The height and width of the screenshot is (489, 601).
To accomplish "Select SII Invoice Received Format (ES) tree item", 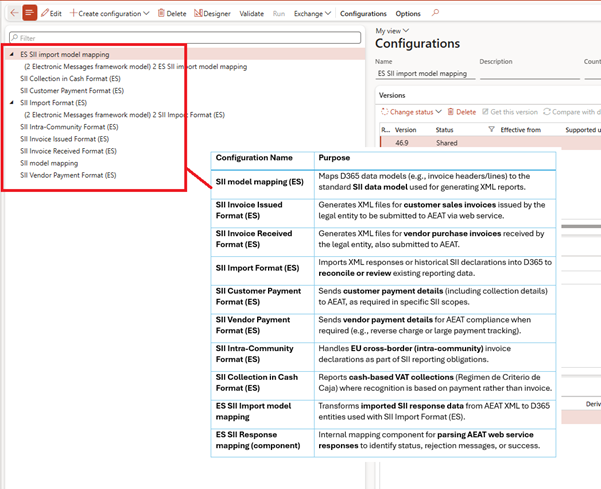I will coord(68,151).
